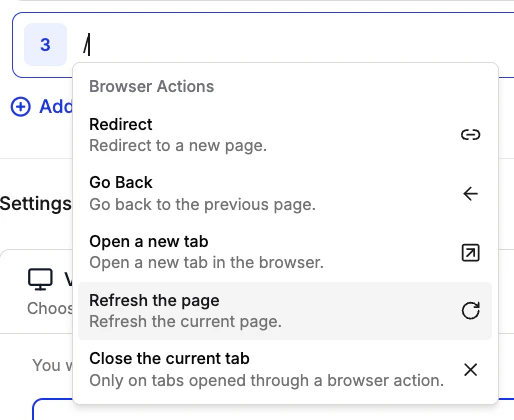Click the Settings section heading

36,203
